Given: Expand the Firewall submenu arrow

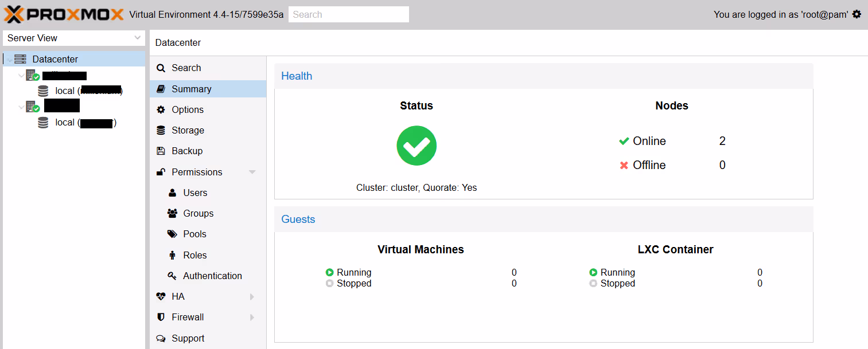Looking at the screenshot, I should [x=252, y=317].
